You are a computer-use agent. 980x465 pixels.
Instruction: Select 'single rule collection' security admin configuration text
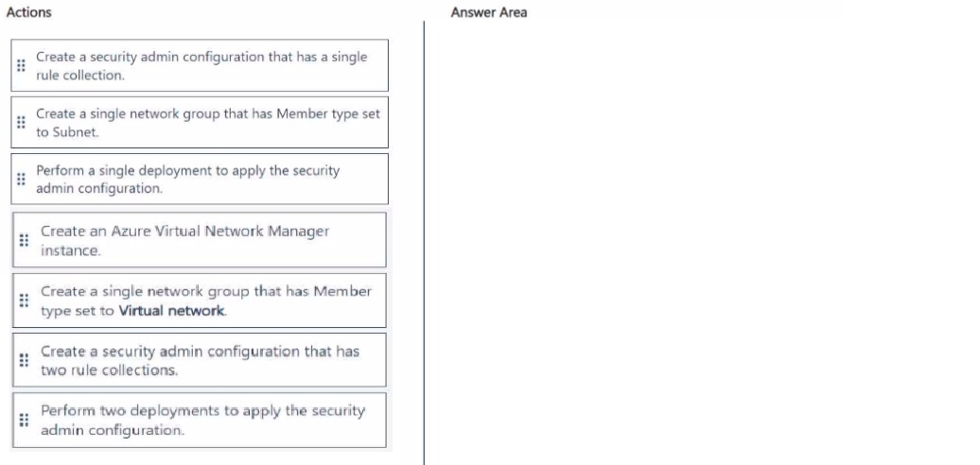[x=201, y=66]
